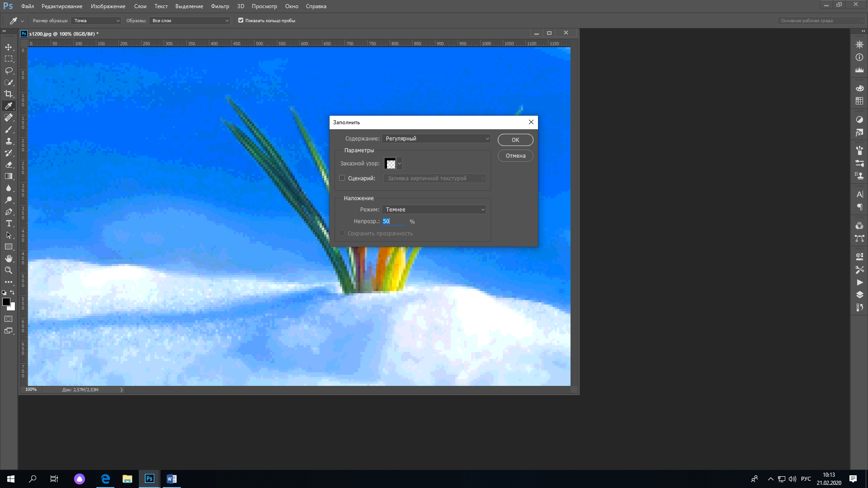Select the Zoom tool

pos(9,270)
